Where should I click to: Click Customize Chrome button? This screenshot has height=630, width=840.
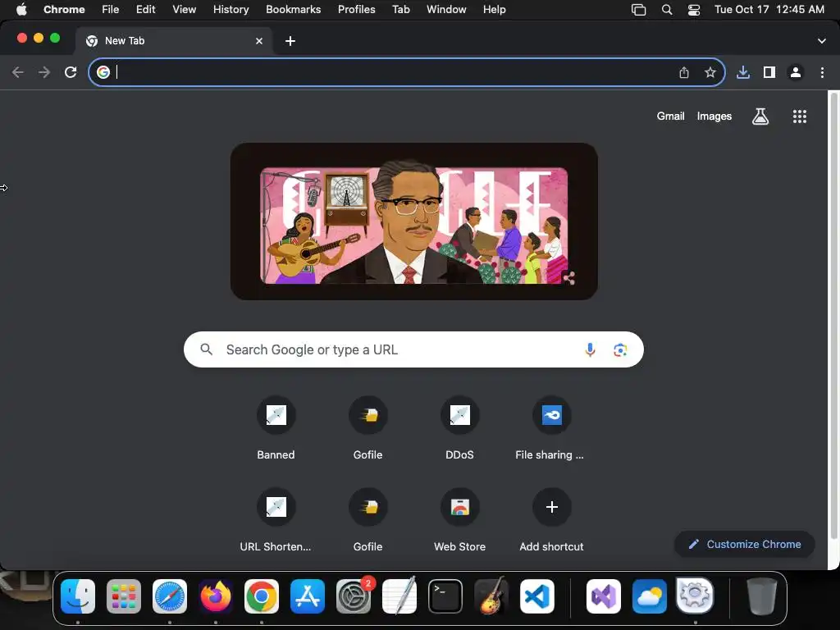click(x=745, y=545)
